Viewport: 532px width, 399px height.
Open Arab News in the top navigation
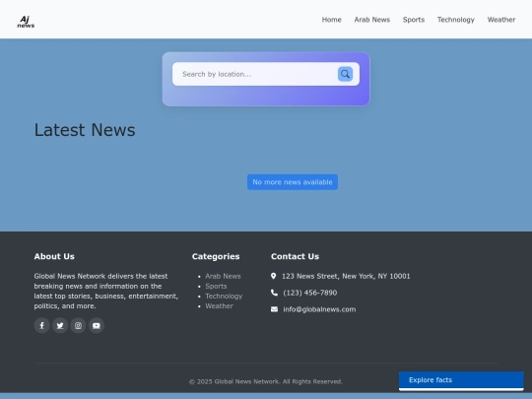[372, 20]
